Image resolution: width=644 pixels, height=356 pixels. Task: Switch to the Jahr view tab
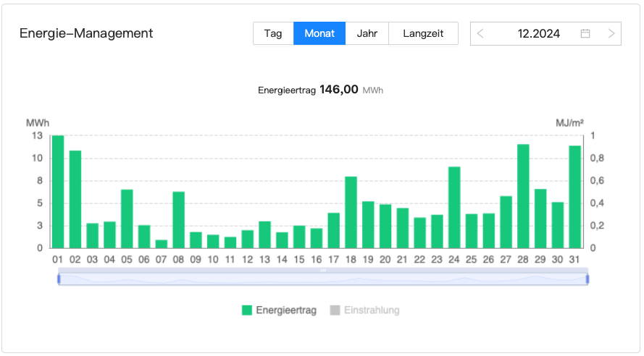(367, 34)
